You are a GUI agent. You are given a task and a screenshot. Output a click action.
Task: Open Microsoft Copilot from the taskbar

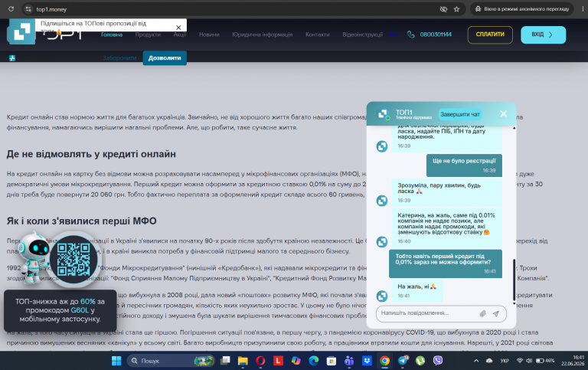tap(296, 361)
